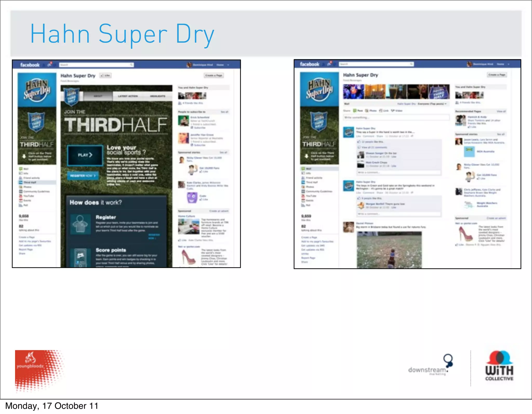
Task: Click Hamish & Andy recommended page picture
Action: (x=461, y=120)
